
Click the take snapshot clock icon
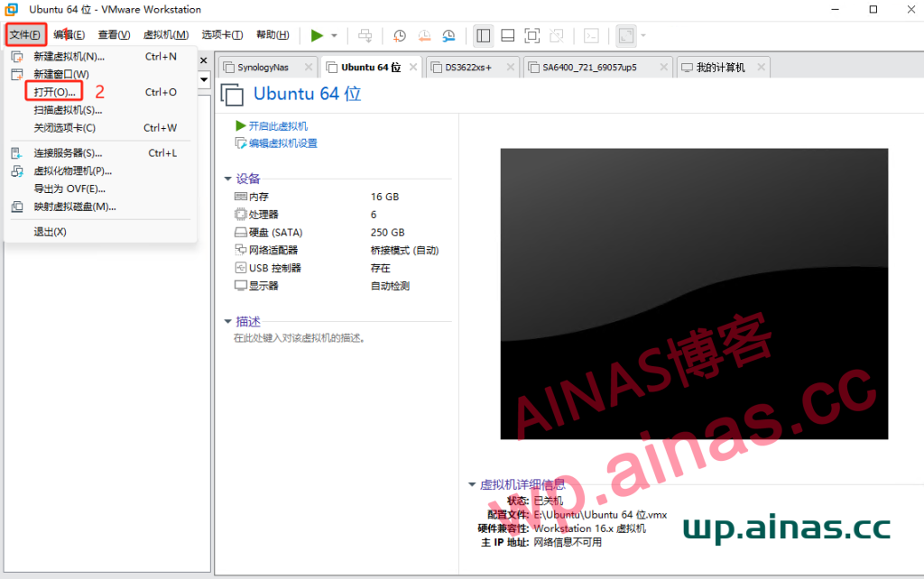coord(400,35)
